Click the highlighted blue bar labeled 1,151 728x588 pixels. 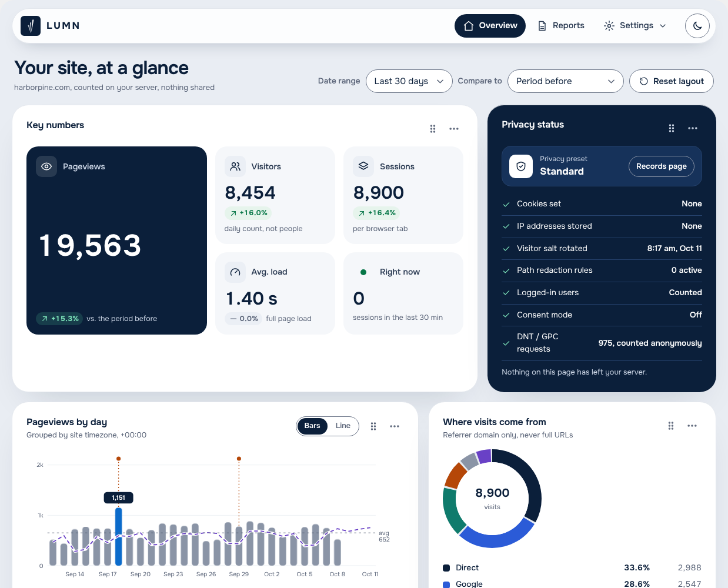tap(119, 536)
